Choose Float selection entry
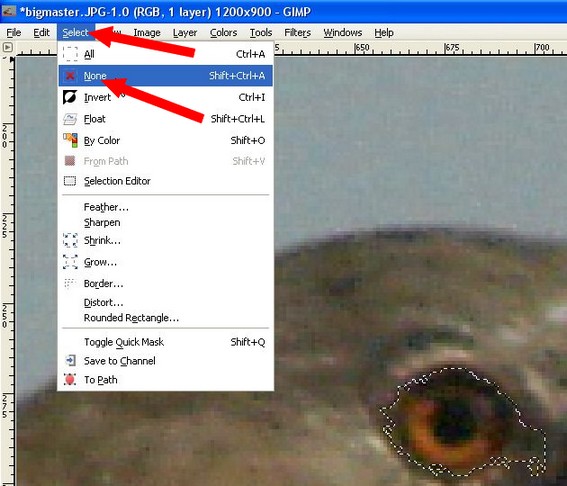Image resolution: width=567 pixels, height=486 pixels. [x=166, y=119]
